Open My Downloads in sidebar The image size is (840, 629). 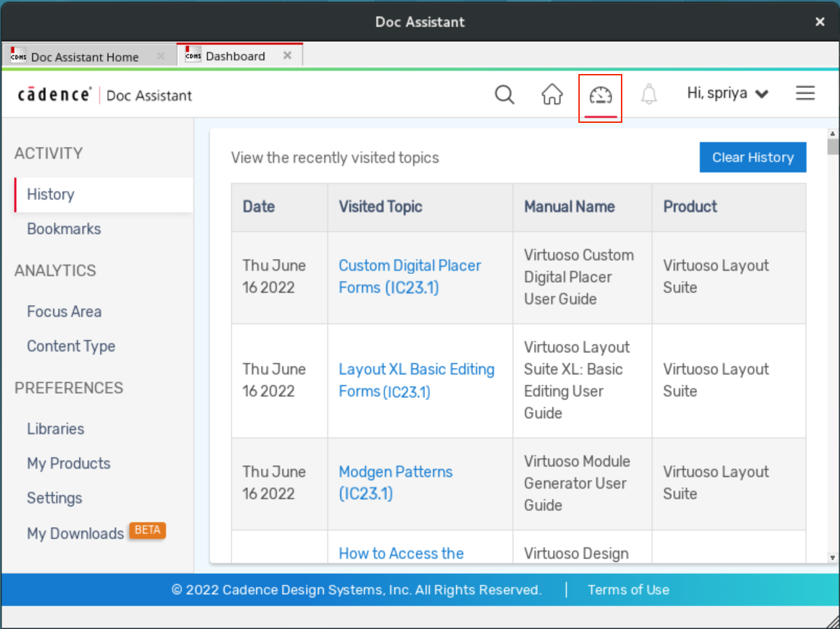point(75,533)
